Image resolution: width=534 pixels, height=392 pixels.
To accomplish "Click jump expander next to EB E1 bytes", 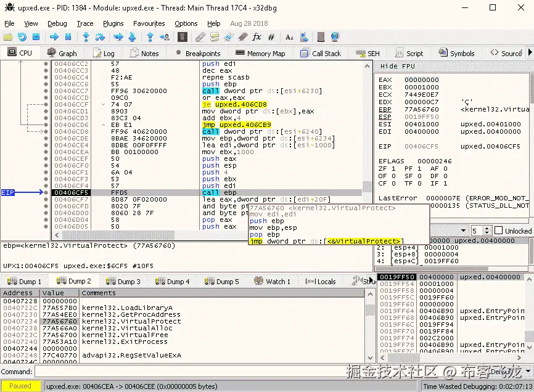I will tap(103, 125).
